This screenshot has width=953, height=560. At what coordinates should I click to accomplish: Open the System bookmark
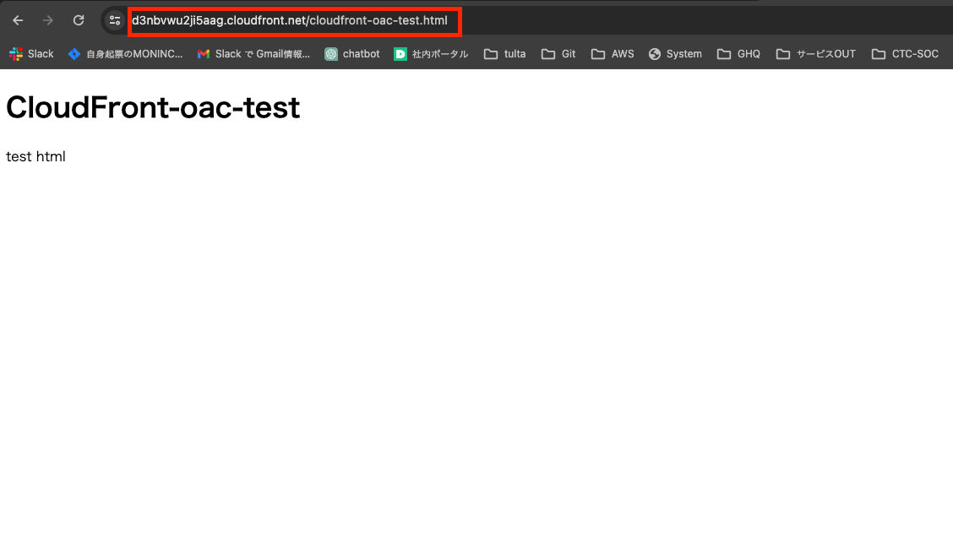675,54
